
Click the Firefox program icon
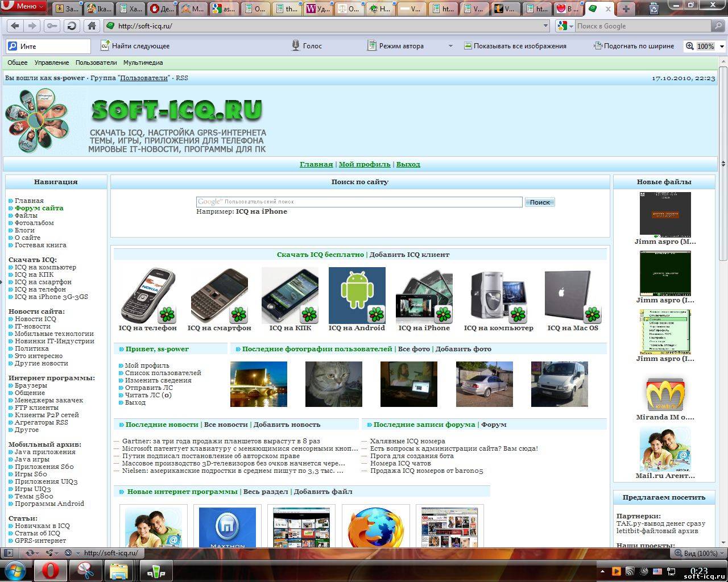(376, 527)
